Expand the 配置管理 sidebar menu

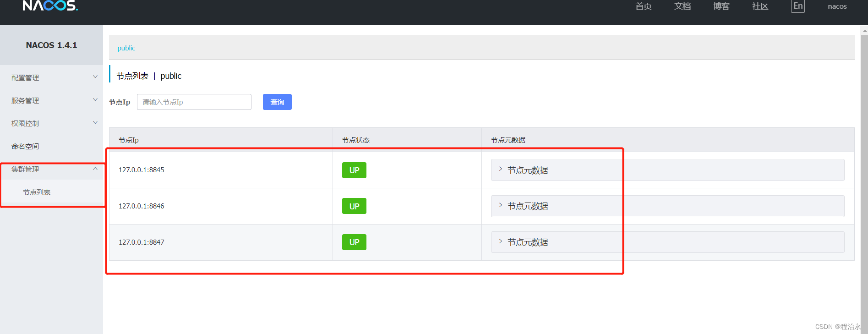tap(51, 77)
